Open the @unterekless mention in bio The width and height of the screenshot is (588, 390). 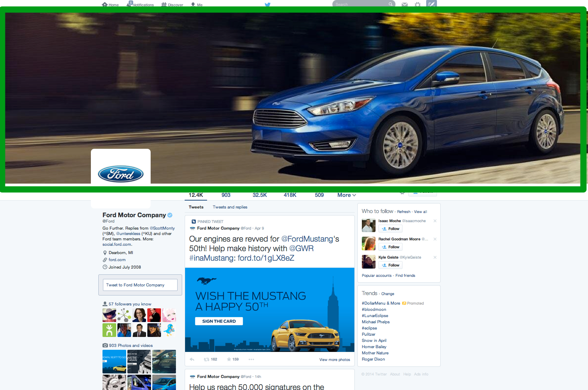(128, 234)
